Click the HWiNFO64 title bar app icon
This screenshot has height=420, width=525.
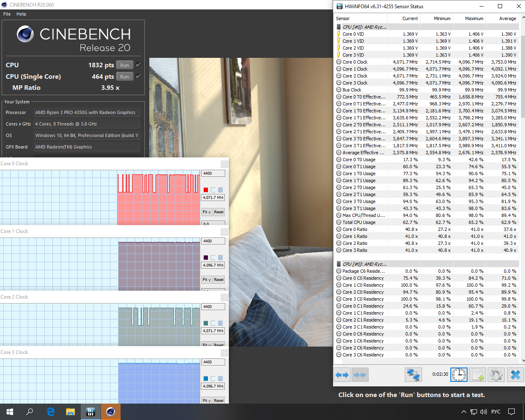[339, 6]
